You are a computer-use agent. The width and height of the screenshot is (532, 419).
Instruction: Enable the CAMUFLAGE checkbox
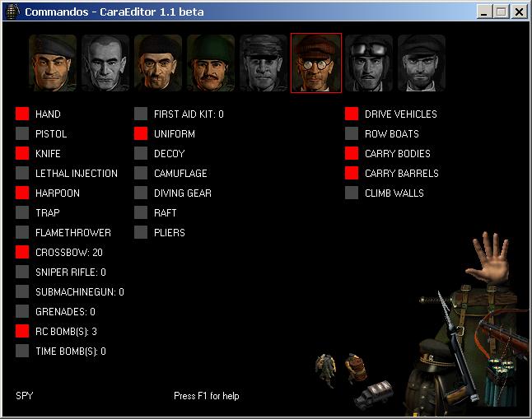pos(141,173)
